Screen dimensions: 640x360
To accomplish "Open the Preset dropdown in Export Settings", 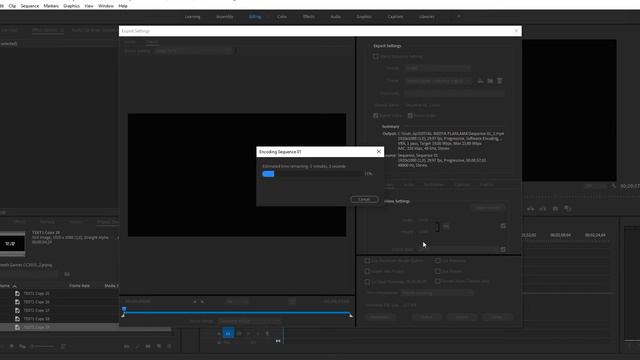I will click(x=439, y=81).
